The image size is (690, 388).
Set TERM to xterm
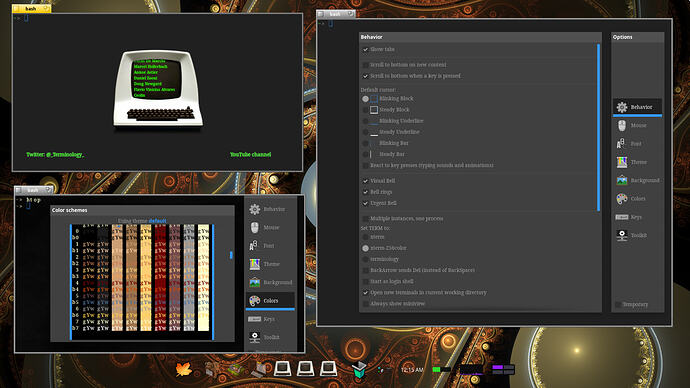[365, 237]
